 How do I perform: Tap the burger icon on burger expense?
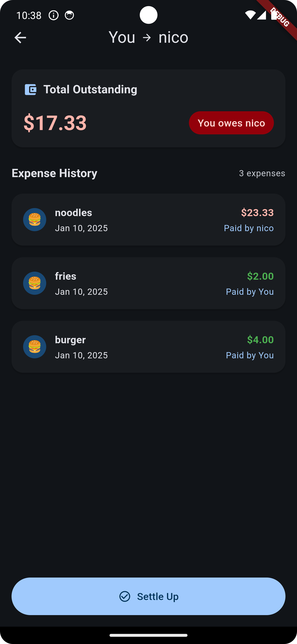(34, 347)
